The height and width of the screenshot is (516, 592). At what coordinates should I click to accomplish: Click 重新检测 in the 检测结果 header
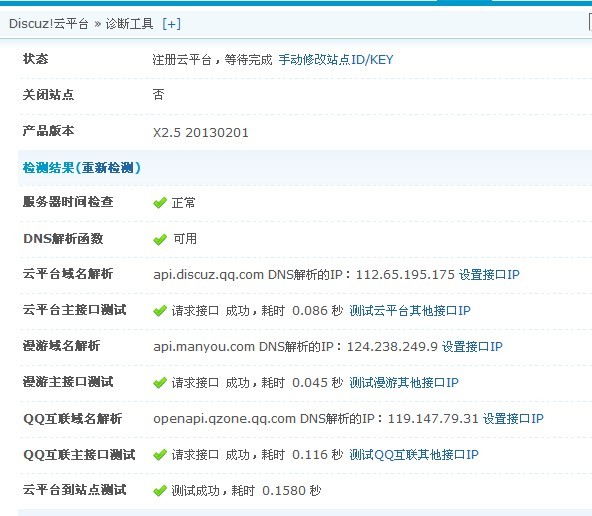108,168
